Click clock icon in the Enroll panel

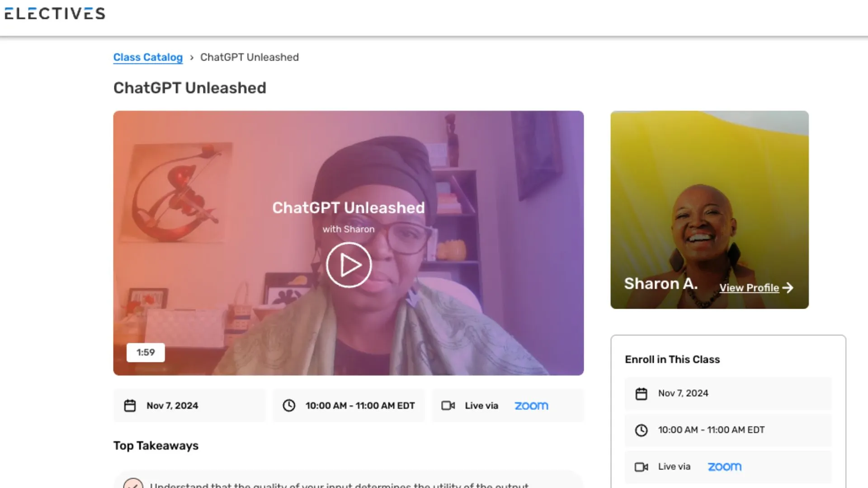click(641, 430)
